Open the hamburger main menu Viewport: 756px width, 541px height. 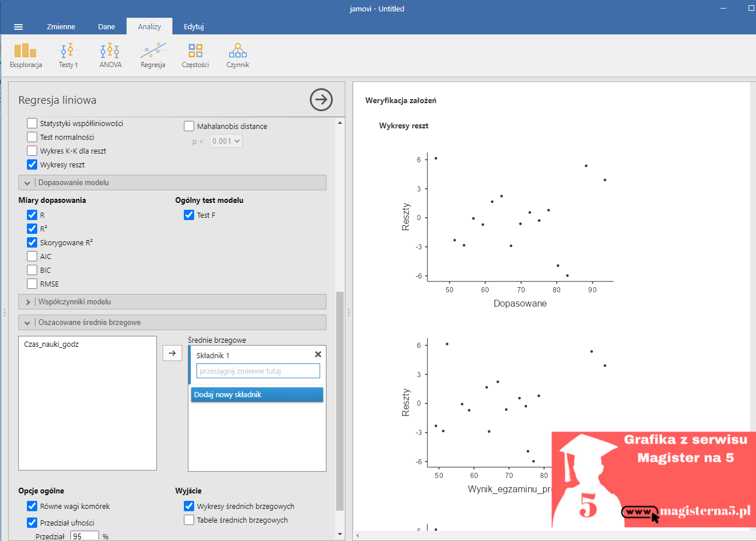pyautogui.click(x=18, y=27)
